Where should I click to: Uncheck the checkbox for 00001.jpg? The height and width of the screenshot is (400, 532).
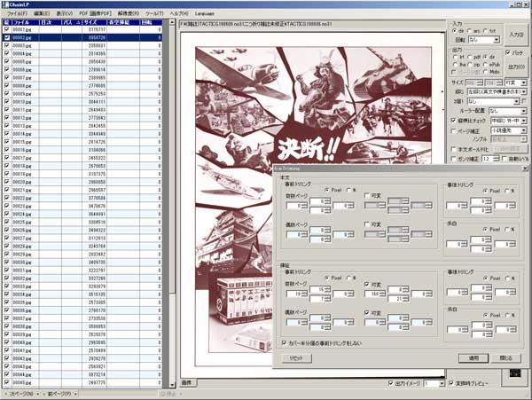click(6, 29)
